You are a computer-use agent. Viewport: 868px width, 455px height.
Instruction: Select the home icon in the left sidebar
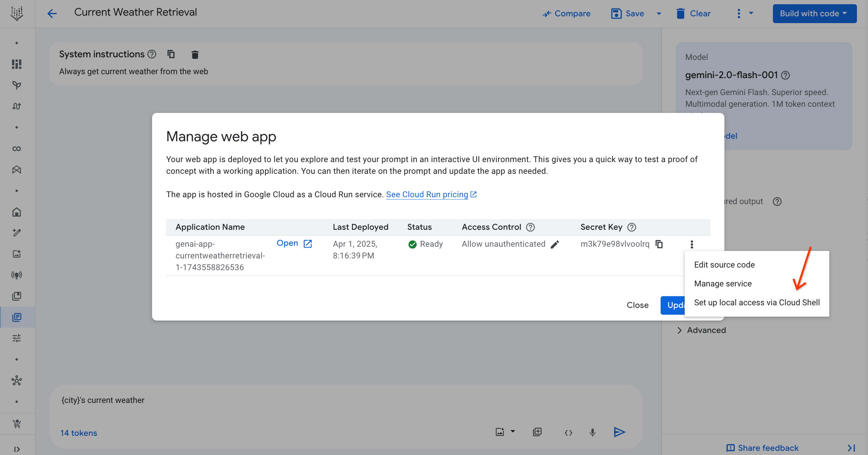click(x=17, y=212)
